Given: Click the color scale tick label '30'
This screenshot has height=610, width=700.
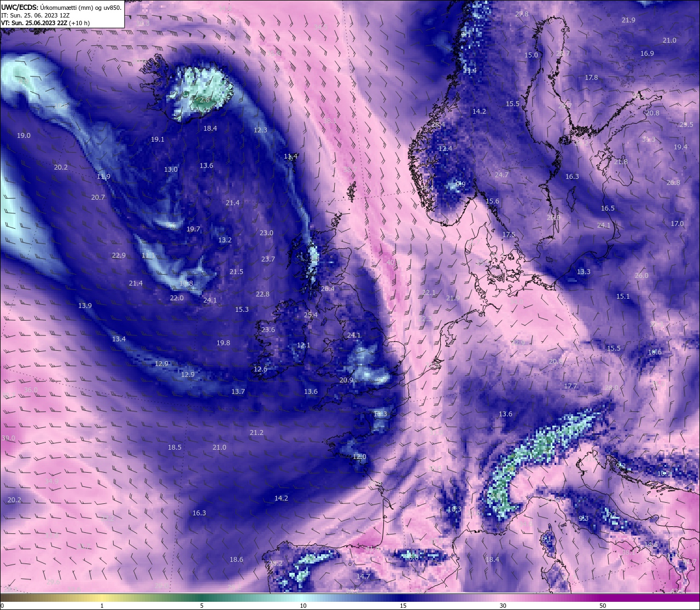Looking at the screenshot, I should point(503,606).
